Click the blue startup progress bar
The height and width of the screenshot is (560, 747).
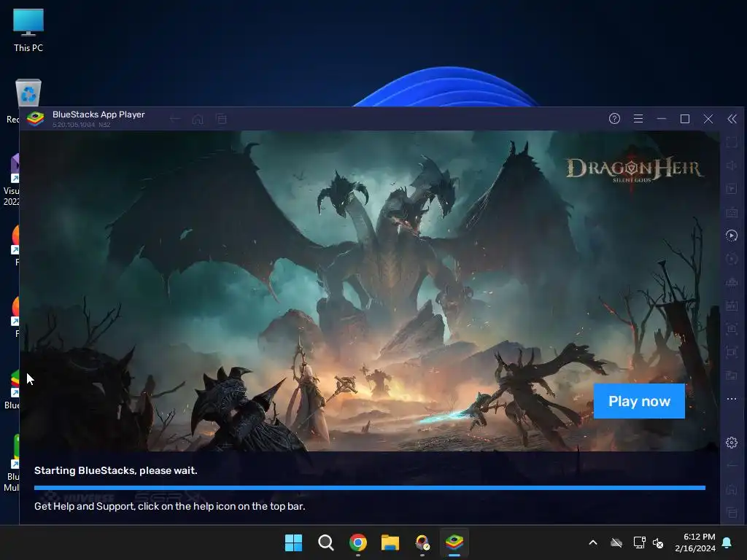[x=370, y=488]
